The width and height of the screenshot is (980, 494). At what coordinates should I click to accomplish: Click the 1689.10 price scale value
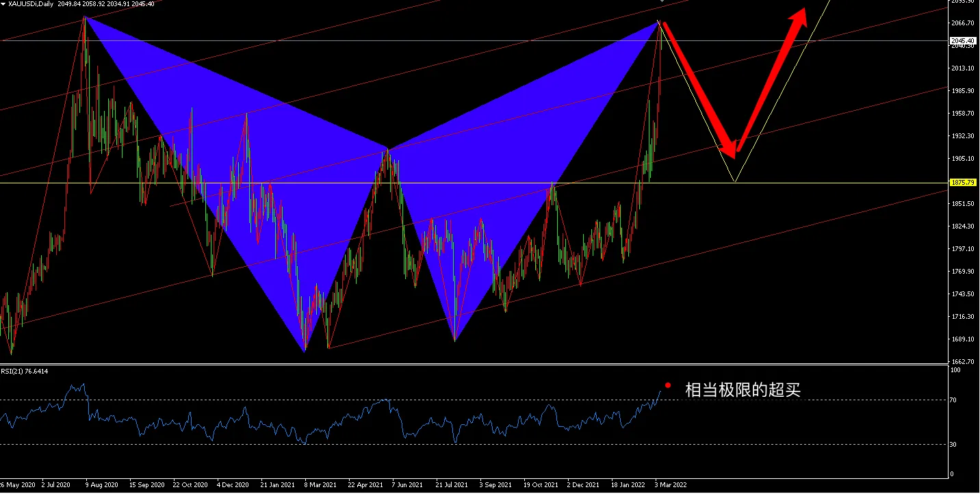point(962,339)
